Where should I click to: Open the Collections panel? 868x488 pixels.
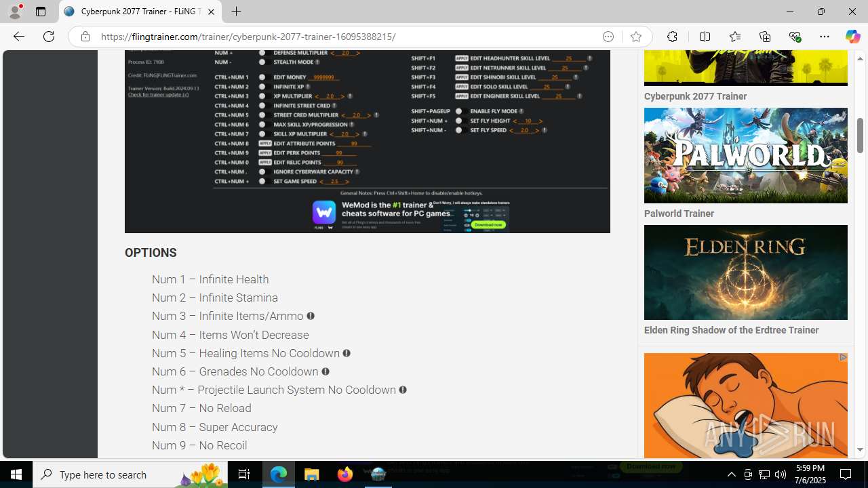click(x=764, y=37)
